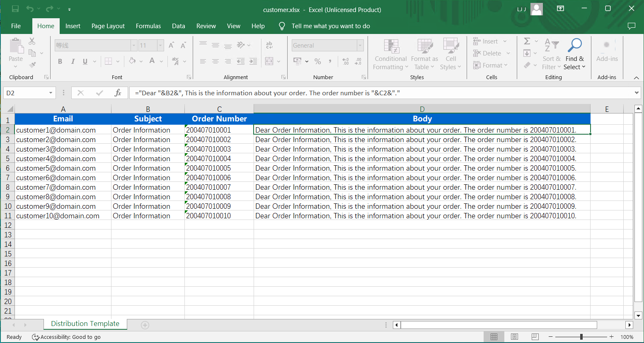Screen dimensions: 644x343
Task: Click Tell me what you want to do
Action: (x=331, y=26)
